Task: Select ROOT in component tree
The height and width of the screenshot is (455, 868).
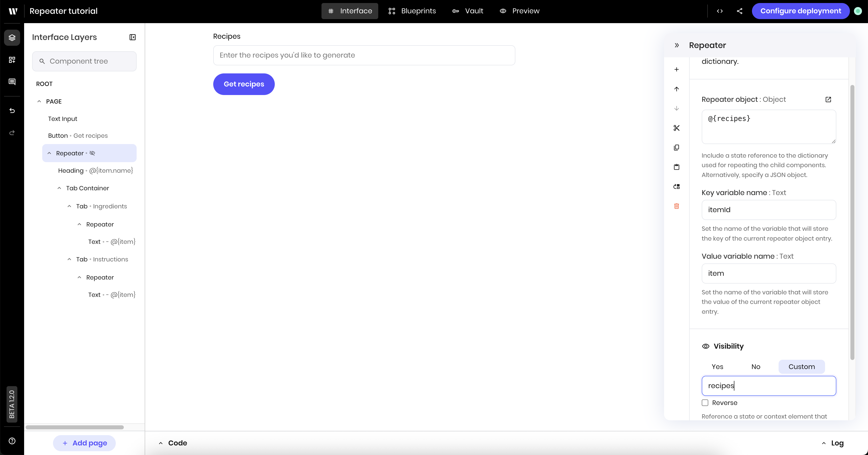Action: (44, 84)
